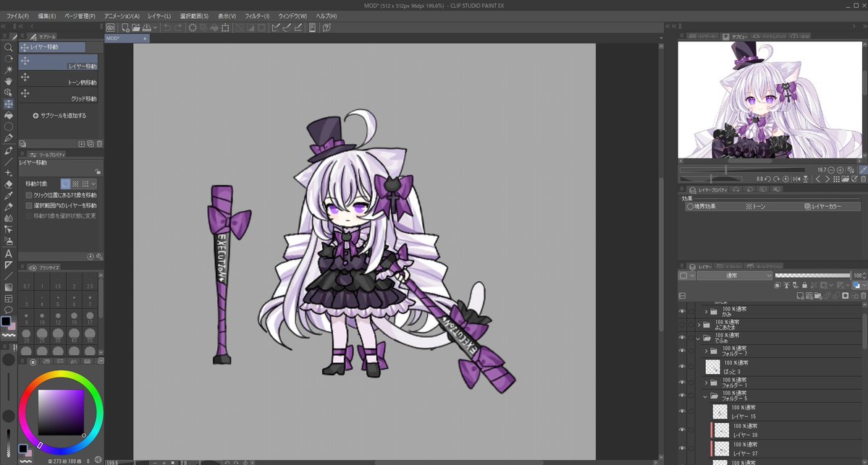Click the Delete layer trash icon
Image resolution: width=868 pixels, height=465 pixels.
(863, 296)
